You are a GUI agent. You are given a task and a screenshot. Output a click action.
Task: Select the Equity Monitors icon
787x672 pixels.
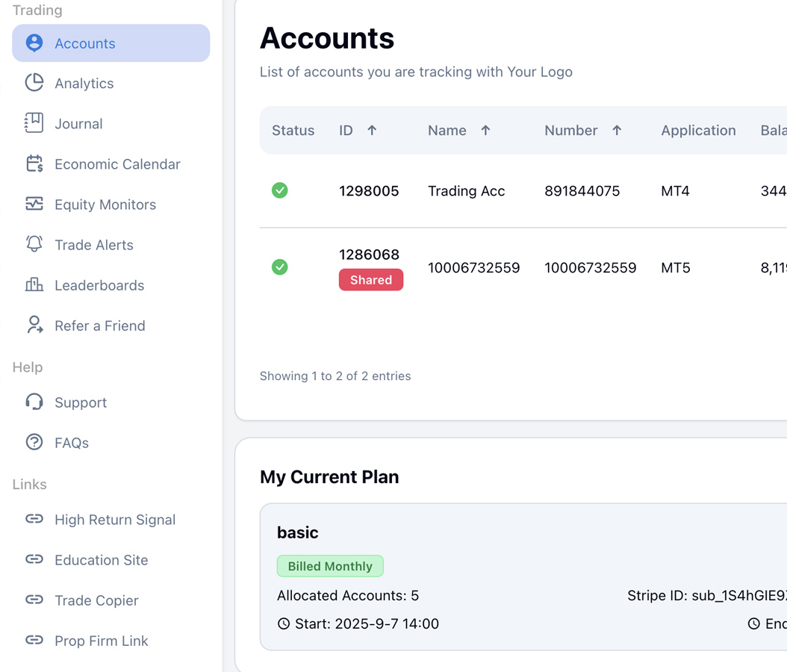pyautogui.click(x=34, y=204)
